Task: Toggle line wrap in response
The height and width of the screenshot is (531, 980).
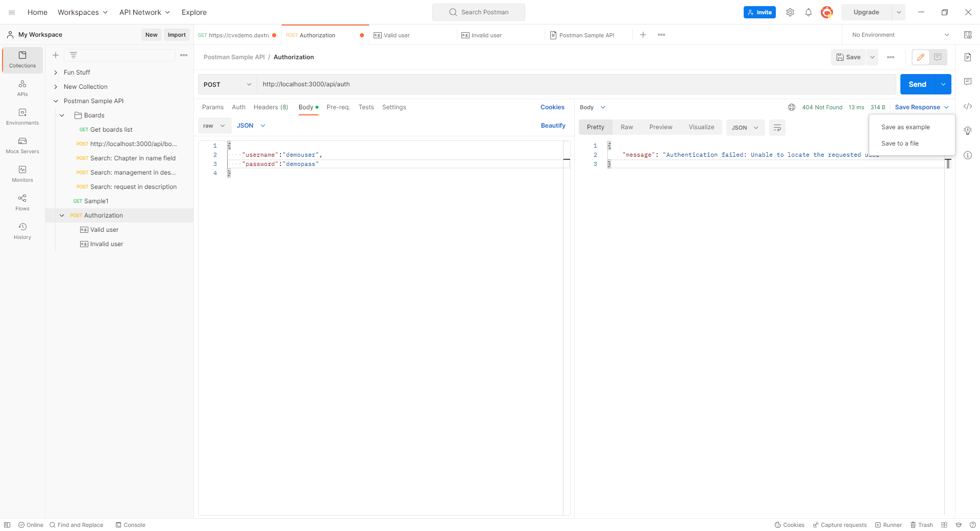Action: 777,128
